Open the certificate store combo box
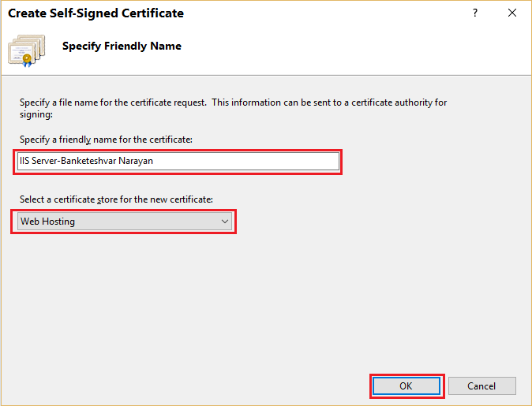This screenshot has height=406, width=532. point(125,222)
